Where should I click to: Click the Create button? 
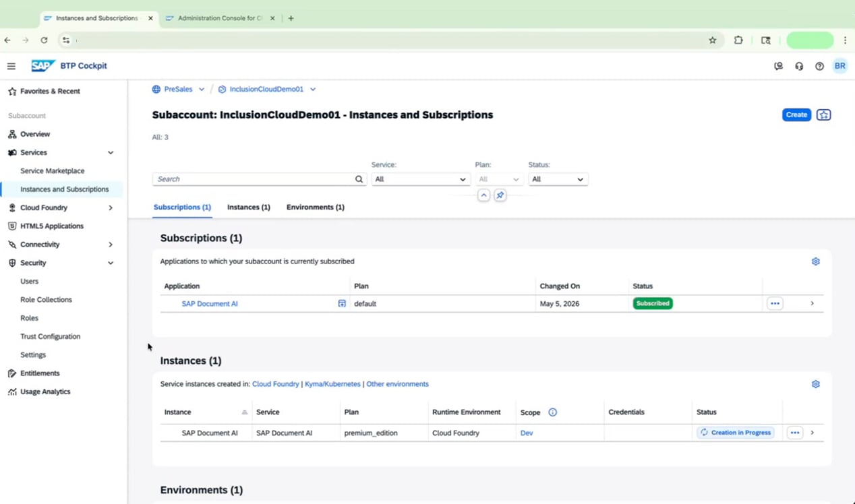tap(796, 115)
